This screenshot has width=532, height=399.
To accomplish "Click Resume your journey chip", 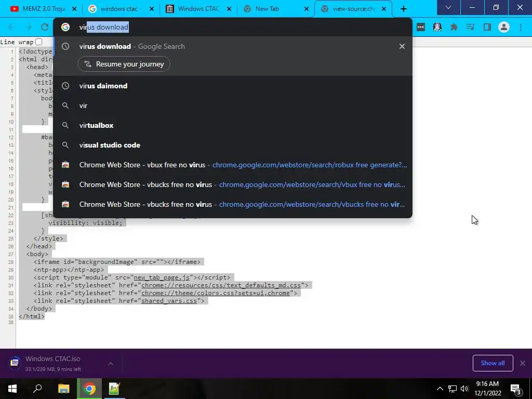I will 124,64.
